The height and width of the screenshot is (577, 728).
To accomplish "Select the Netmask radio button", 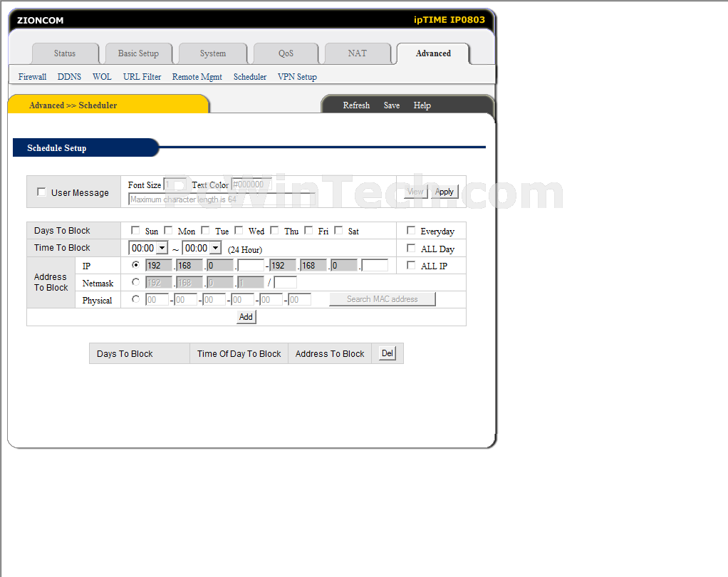I will pos(135,282).
